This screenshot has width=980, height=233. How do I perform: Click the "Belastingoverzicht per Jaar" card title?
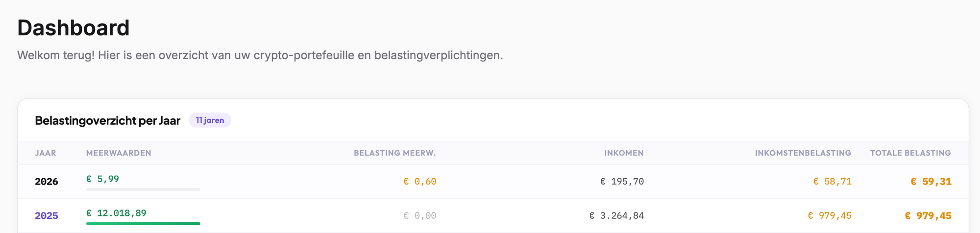pyautogui.click(x=107, y=120)
